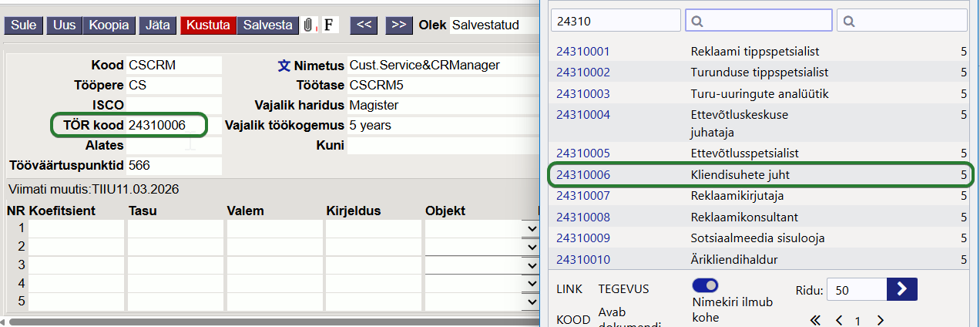Screen dimensions: 980x327
Task: Click the paperclip attachments icon
Action: pos(308,25)
